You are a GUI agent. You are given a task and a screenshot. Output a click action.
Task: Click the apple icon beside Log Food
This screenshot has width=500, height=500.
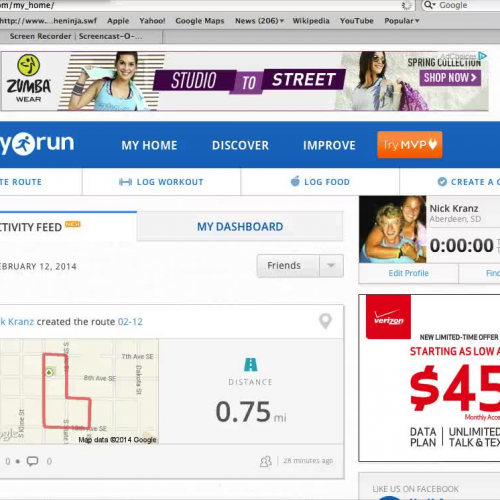[295, 181]
